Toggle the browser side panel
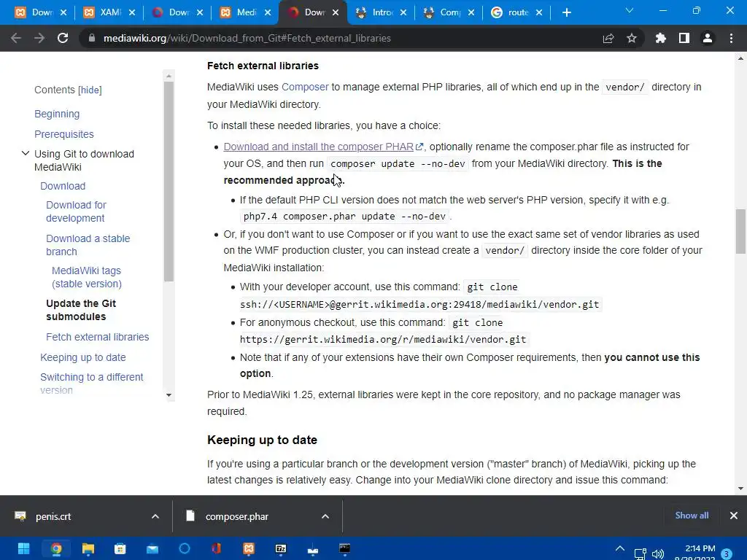Image resolution: width=747 pixels, height=560 pixels. [684, 38]
